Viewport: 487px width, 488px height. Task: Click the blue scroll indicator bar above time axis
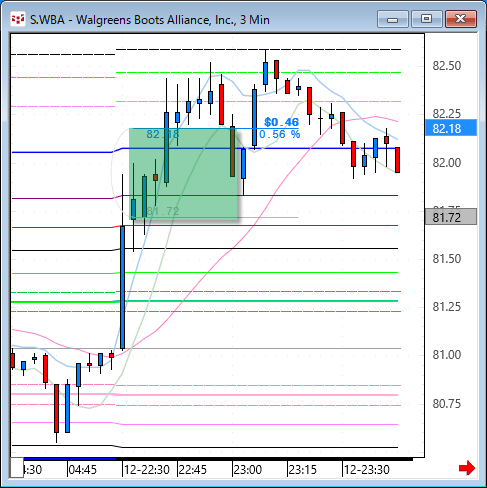click(x=70, y=459)
